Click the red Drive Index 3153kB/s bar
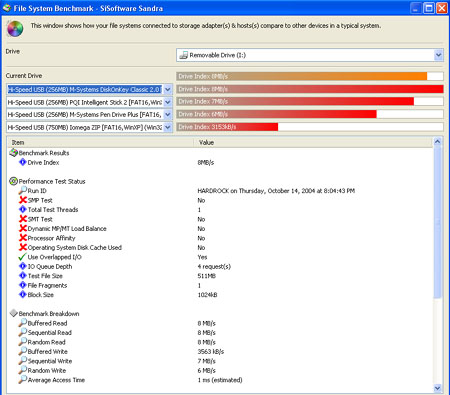The width and height of the screenshot is (450, 395). click(227, 127)
